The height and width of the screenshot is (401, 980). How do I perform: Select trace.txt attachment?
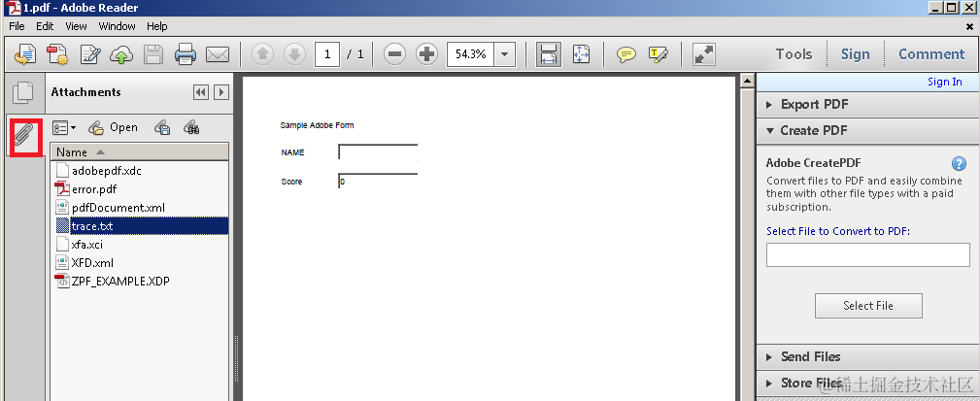(x=141, y=226)
